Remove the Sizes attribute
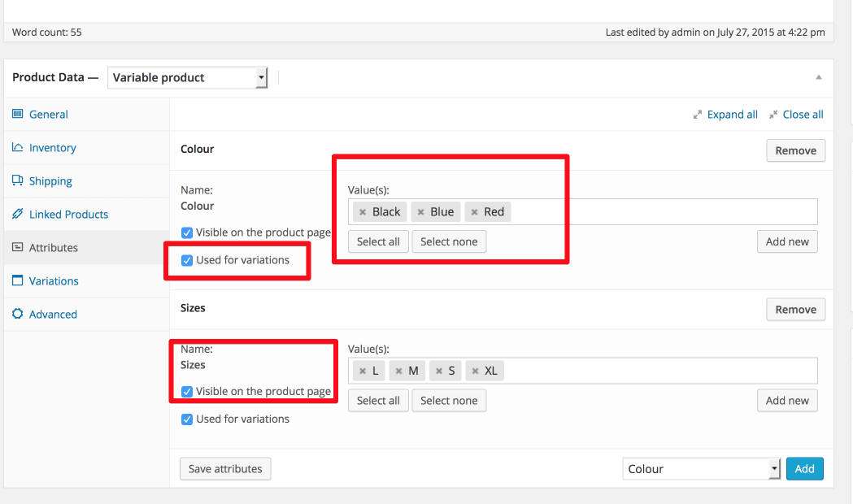The width and height of the screenshot is (853, 504). 796,310
